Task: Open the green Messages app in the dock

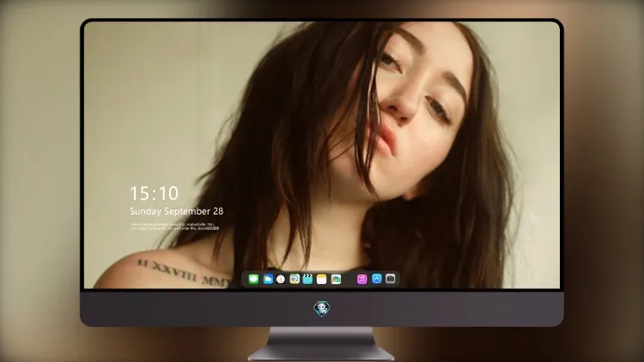Action: (x=253, y=279)
